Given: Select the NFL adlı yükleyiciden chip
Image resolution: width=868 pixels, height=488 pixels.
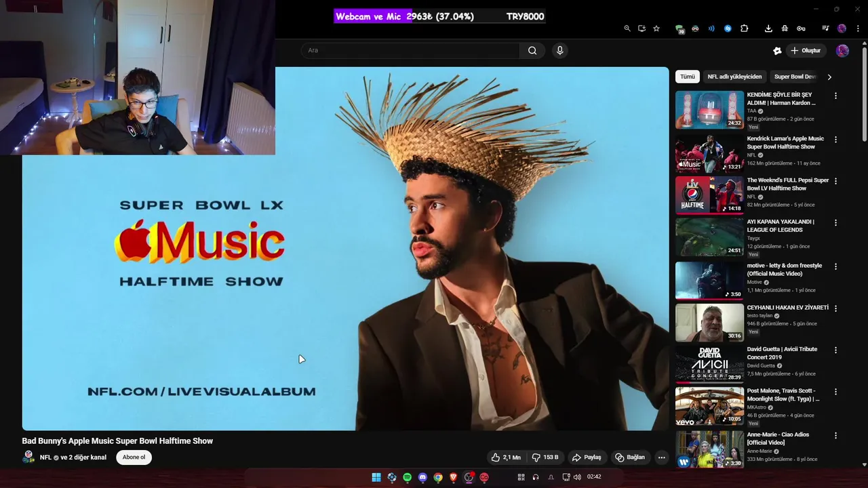Looking at the screenshot, I should [x=734, y=77].
